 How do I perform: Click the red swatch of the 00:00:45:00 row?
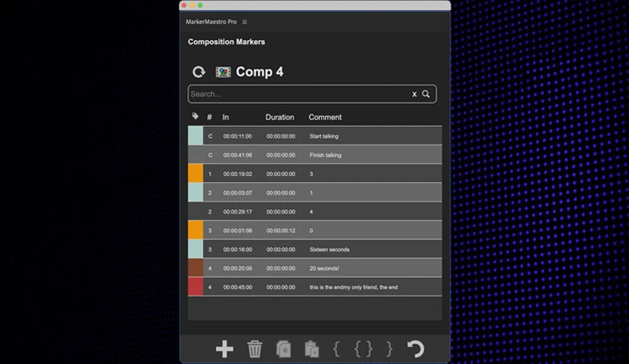[196, 287]
